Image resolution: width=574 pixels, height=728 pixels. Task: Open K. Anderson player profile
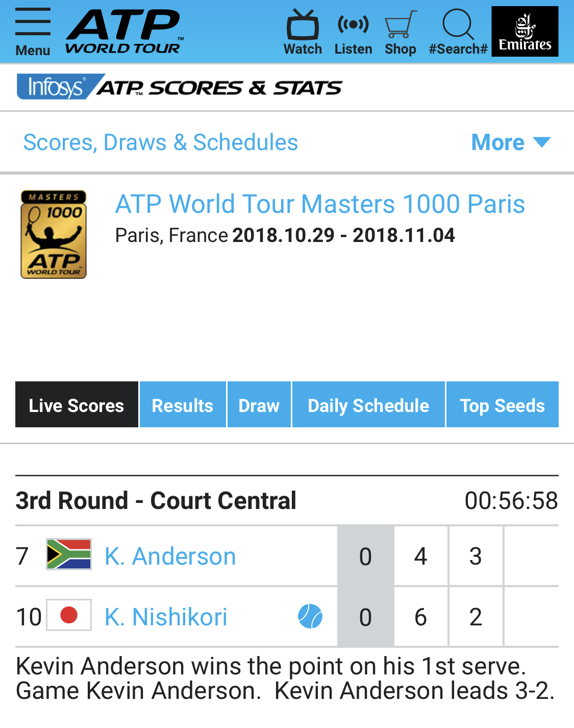(x=170, y=556)
